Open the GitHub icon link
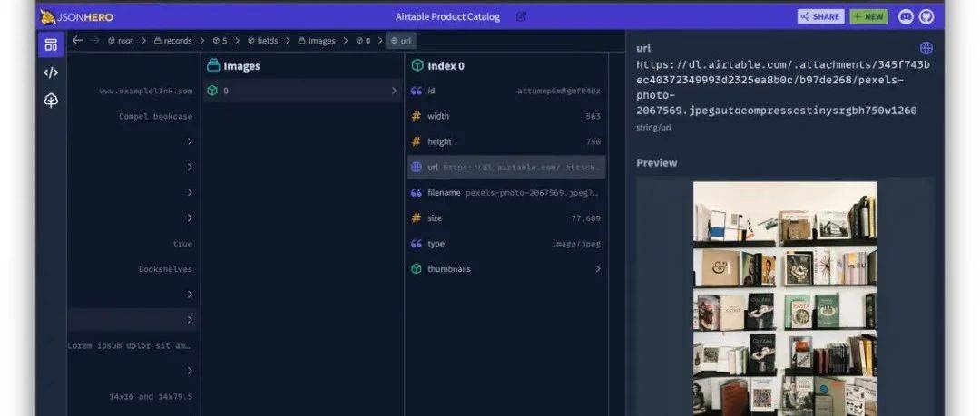Viewport: 980px width, 416px height. (x=926, y=17)
